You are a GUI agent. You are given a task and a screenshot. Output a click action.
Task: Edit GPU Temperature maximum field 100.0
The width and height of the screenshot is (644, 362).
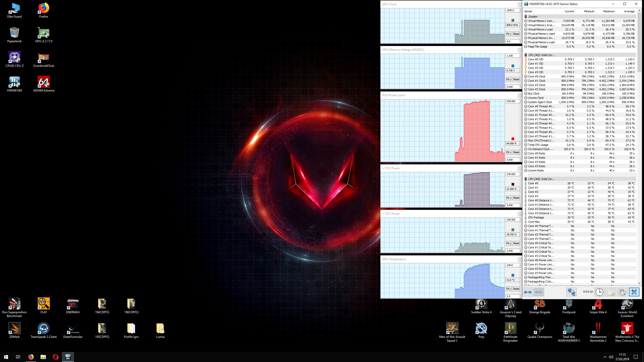(x=513, y=265)
